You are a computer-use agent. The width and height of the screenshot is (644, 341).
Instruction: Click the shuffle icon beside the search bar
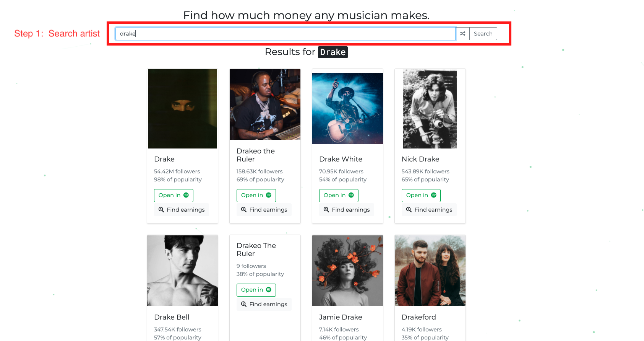[x=463, y=34]
